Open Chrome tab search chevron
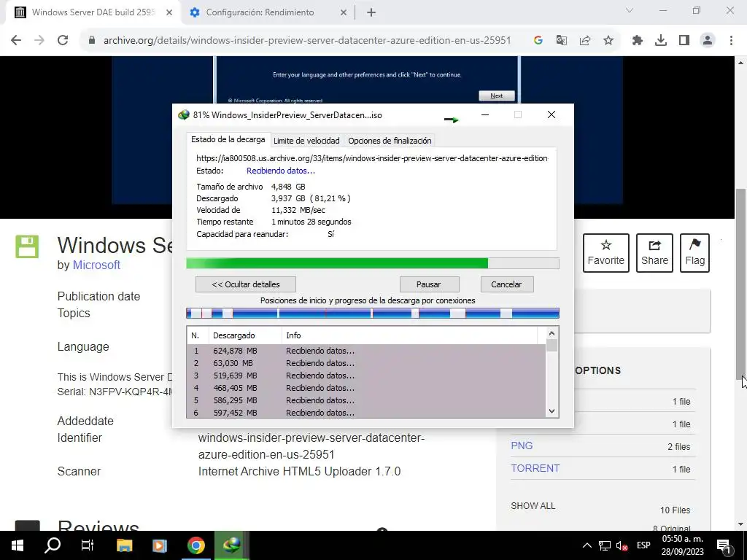 [630, 10]
